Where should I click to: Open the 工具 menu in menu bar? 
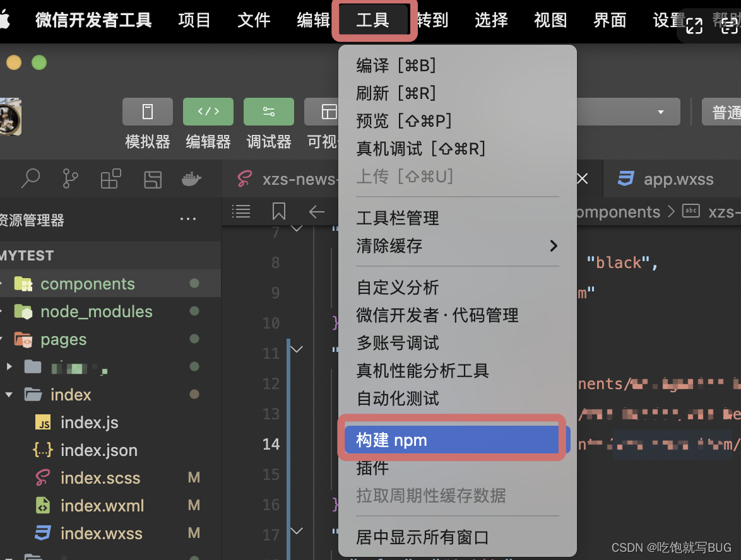[373, 20]
